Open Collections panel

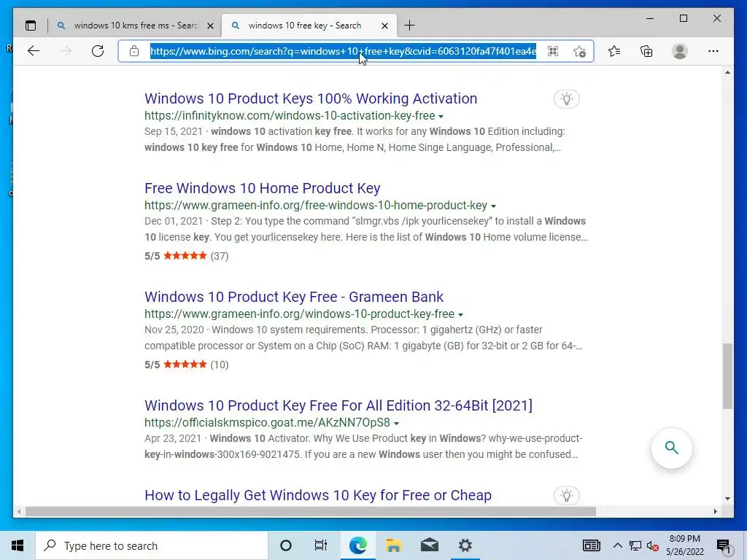(646, 51)
